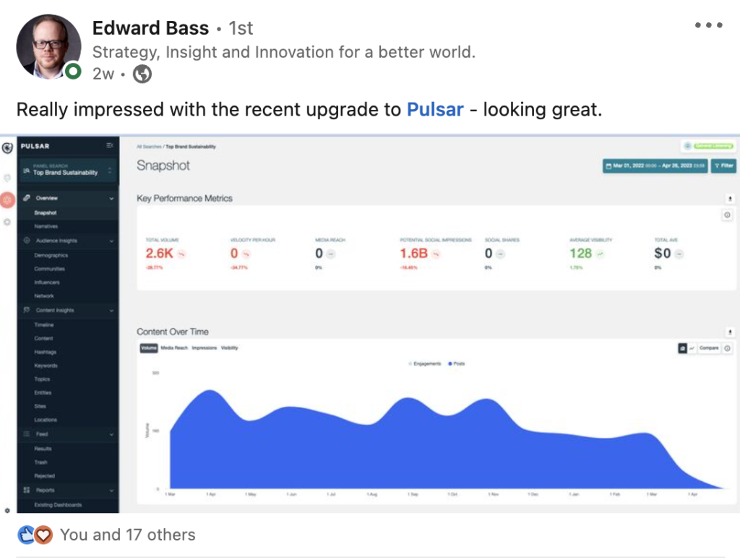
Task: Collapse the Audience Insights sidebar section
Action: [x=111, y=241]
